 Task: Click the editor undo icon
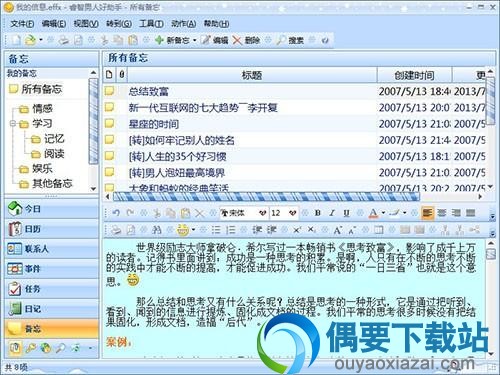(x=116, y=213)
